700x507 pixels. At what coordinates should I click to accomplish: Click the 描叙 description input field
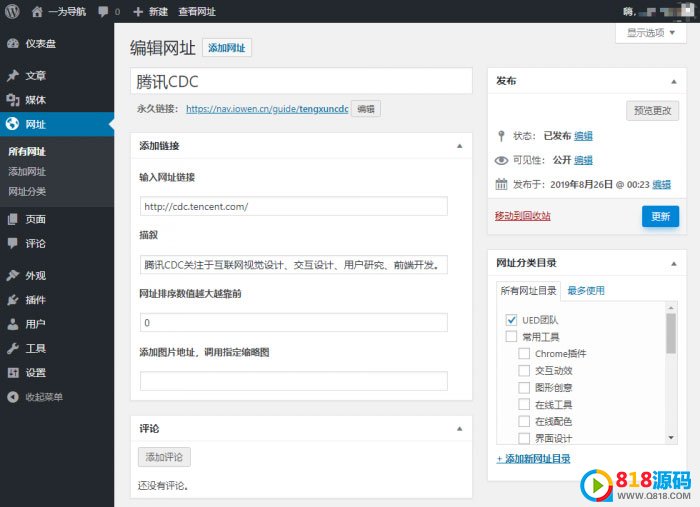tap(294, 265)
